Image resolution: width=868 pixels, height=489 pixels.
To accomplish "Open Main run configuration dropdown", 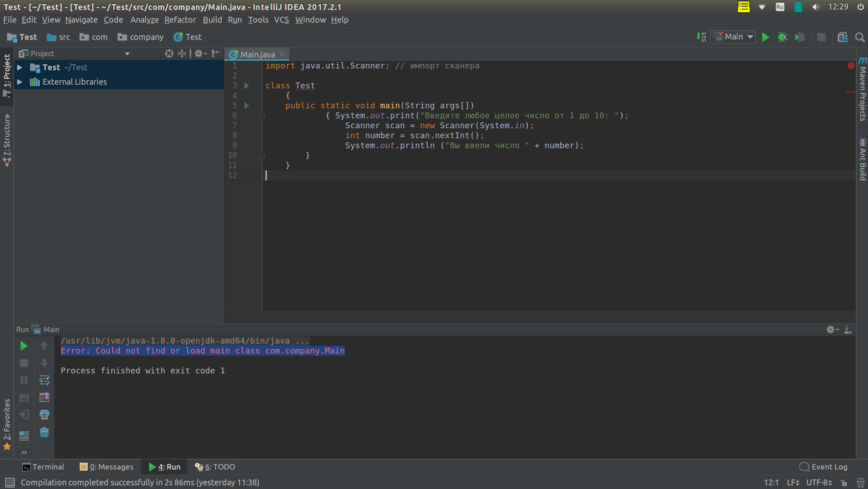I will pos(733,37).
